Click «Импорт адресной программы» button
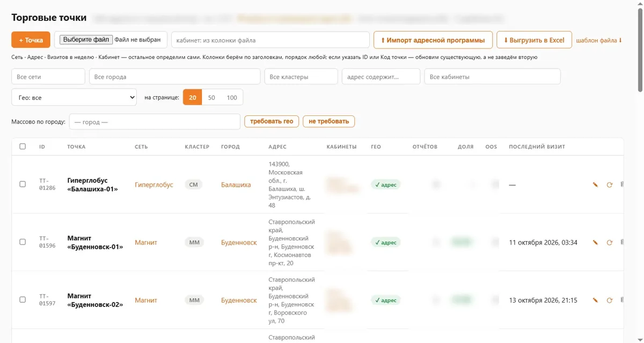Screen dimensions: 644x343 coord(433,40)
